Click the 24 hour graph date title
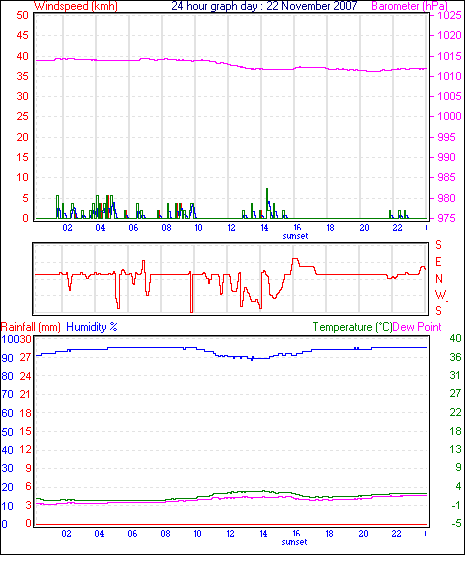 [x=264, y=6]
